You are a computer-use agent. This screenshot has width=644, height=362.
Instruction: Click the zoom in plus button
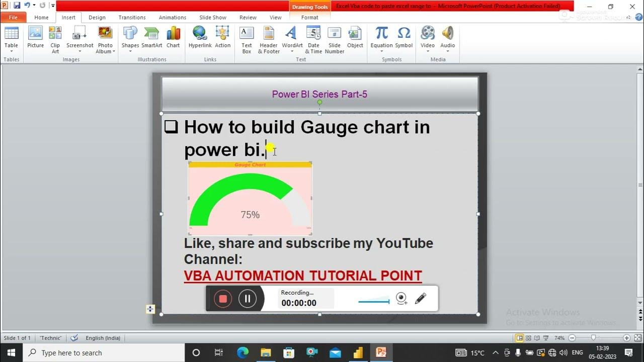(x=626, y=338)
